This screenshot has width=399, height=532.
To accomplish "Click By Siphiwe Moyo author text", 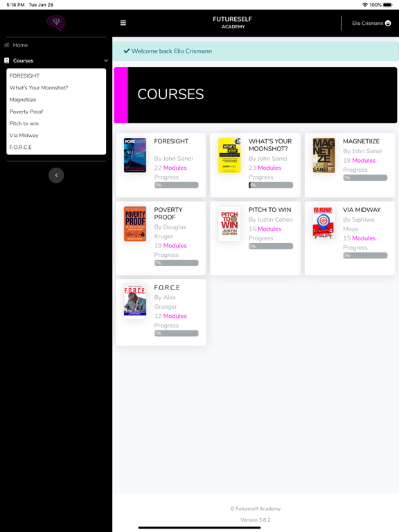I will [x=359, y=224].
